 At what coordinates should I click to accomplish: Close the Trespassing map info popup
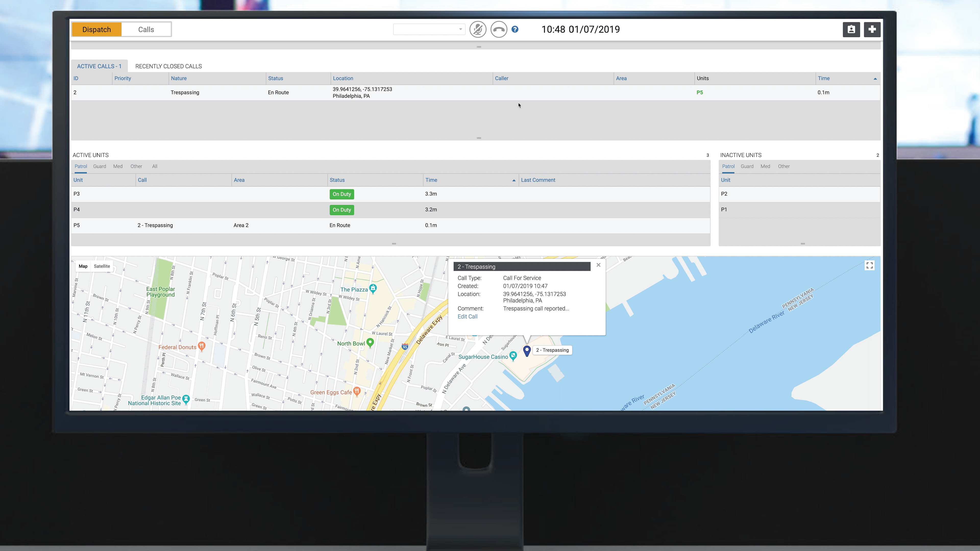[598, 265]
